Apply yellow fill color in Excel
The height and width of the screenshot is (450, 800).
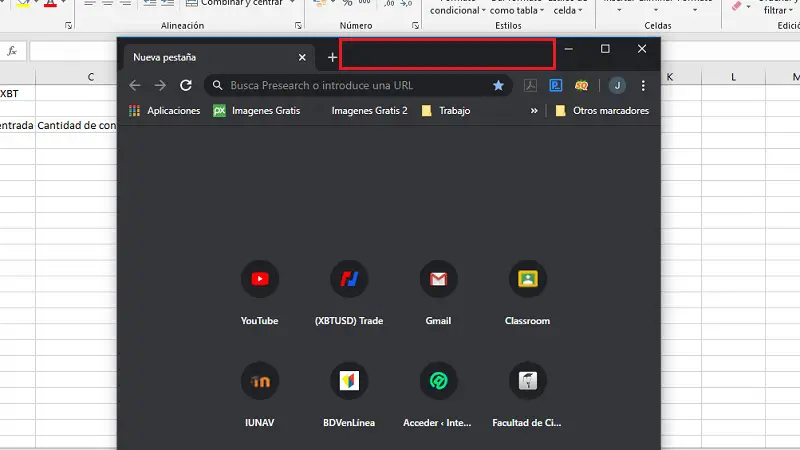click(23, 4)
